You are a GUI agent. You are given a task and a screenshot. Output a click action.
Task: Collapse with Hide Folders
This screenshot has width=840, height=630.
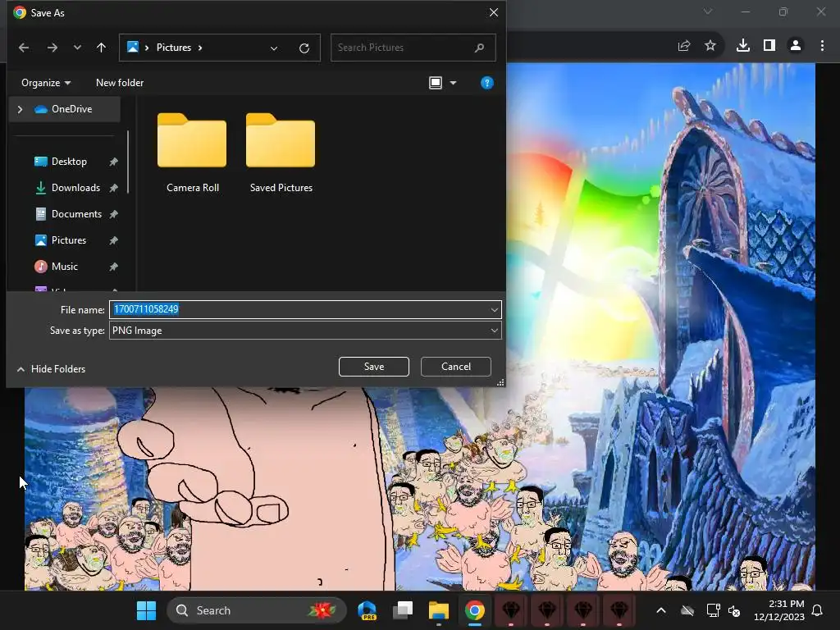(x=51, y=368)
